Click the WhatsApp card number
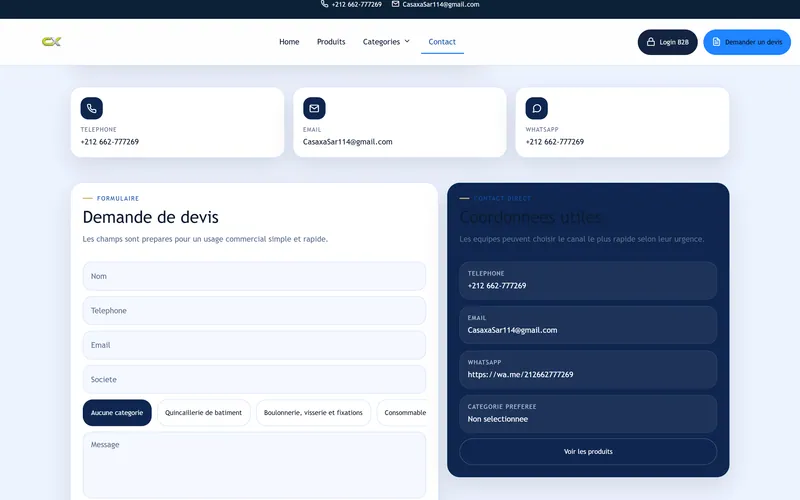800x500 pixels. pyautogui.click(x=555, y=142)
